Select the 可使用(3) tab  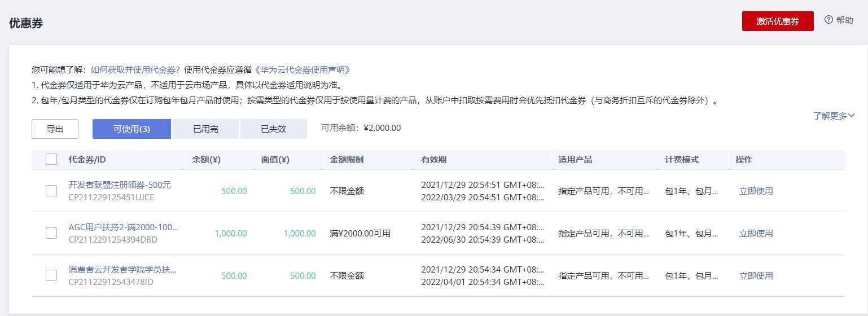pos(131,129)
